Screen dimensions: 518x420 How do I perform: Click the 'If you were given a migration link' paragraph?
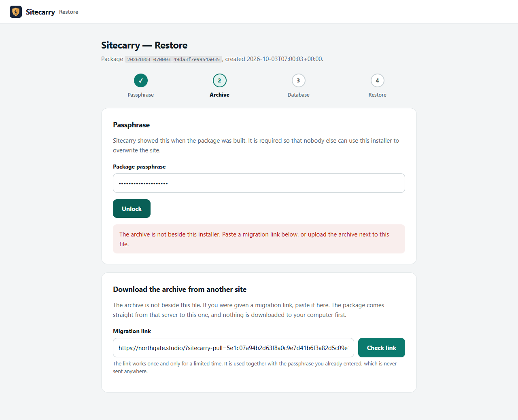click(x=248, y=310)
